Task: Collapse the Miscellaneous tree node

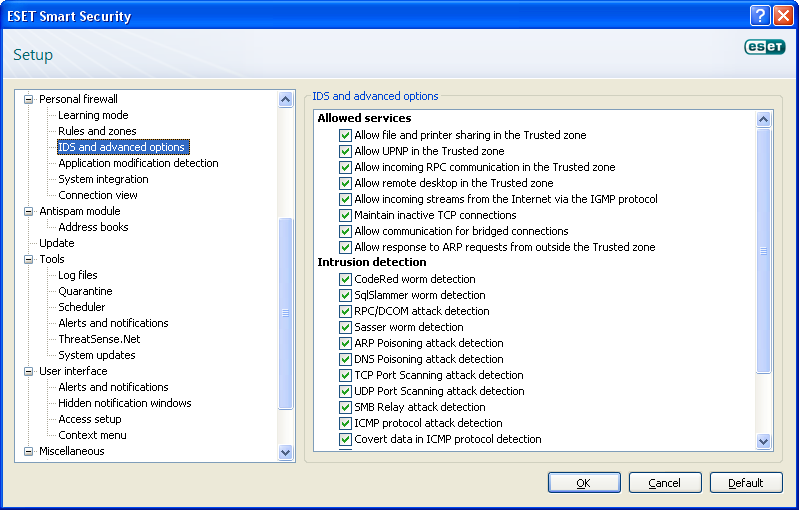Action: click(29, 451)
